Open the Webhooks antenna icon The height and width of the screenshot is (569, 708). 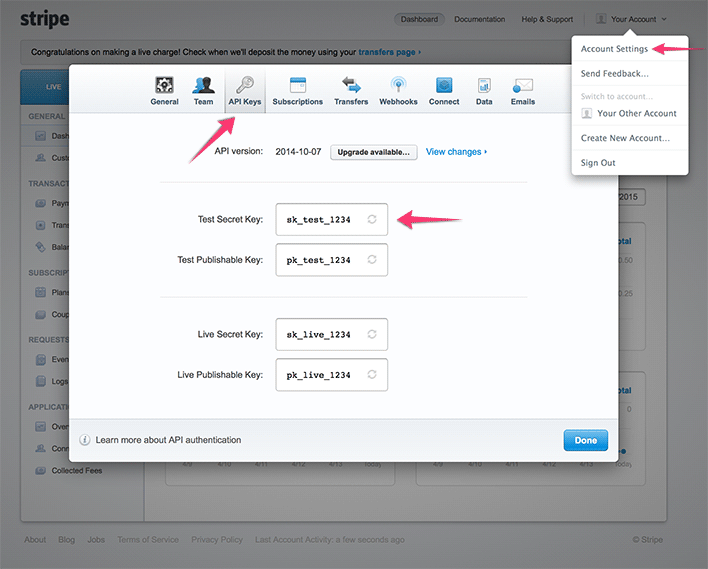click(398, 84)
